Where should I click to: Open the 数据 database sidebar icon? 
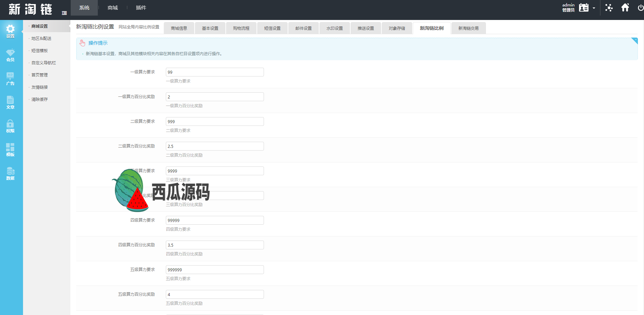click(10, 174)
